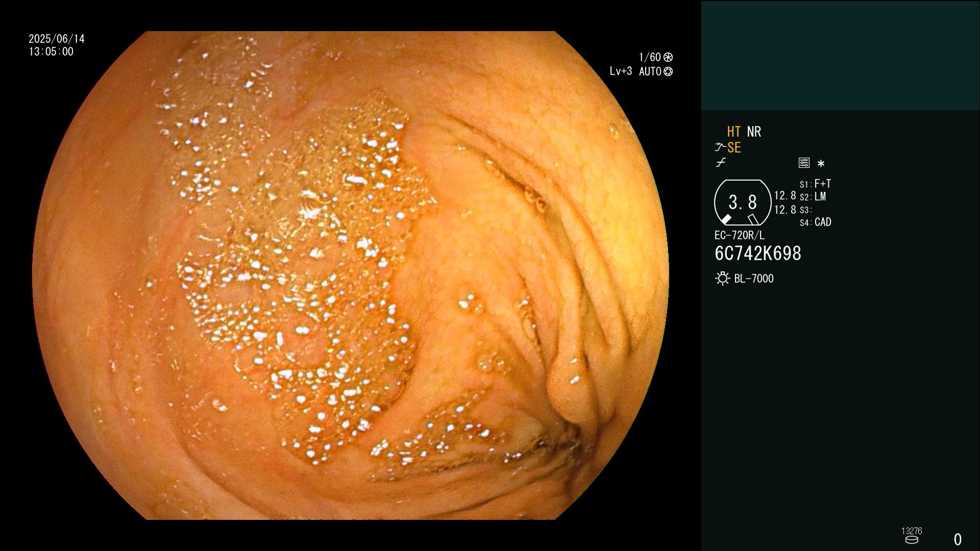This screenshot has height=551, width=980.
Task: Click the endoscopic live image view
Action: [x=351, y=275]
